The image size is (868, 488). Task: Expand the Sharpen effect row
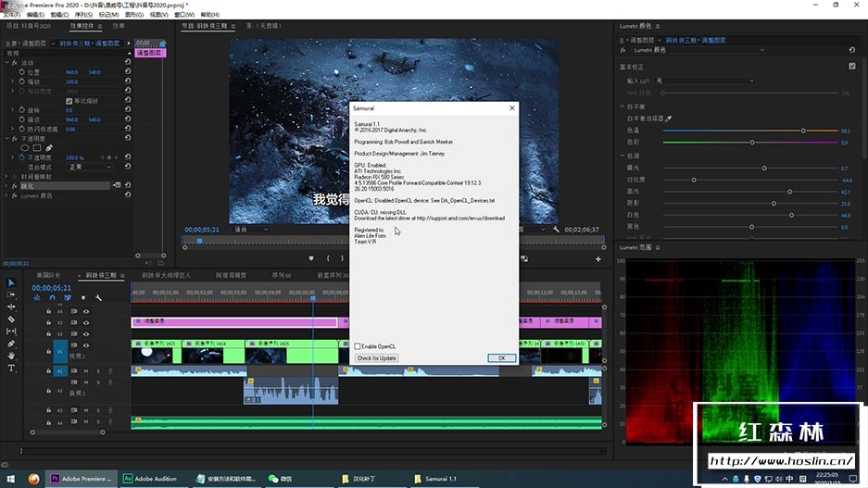(6, 186)
